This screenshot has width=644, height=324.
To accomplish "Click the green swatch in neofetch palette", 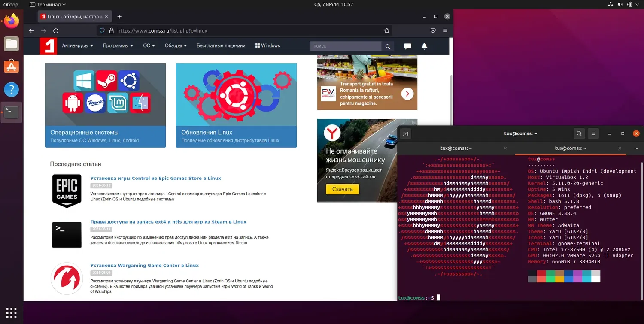I will click(550, 273).
